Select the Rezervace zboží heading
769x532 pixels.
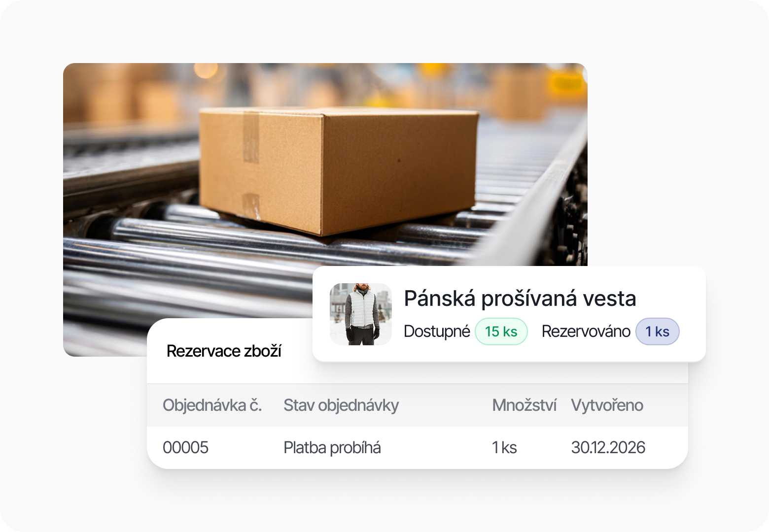(x=224, y=351)
